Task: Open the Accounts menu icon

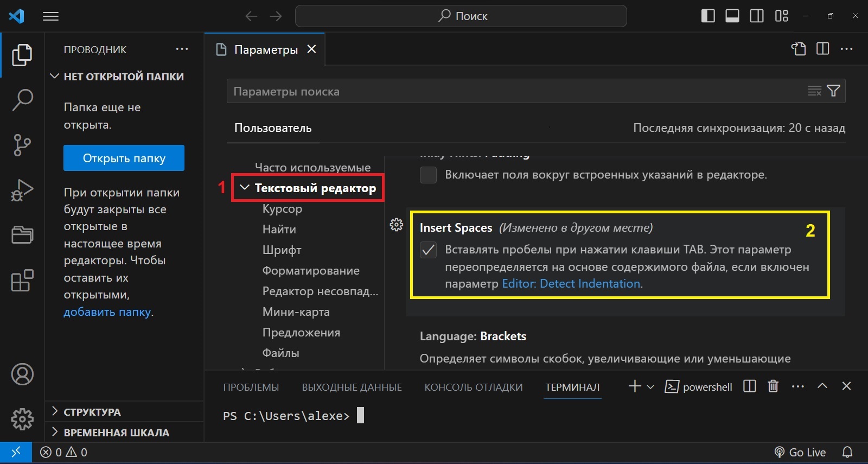Action: (x=22, y=374)
